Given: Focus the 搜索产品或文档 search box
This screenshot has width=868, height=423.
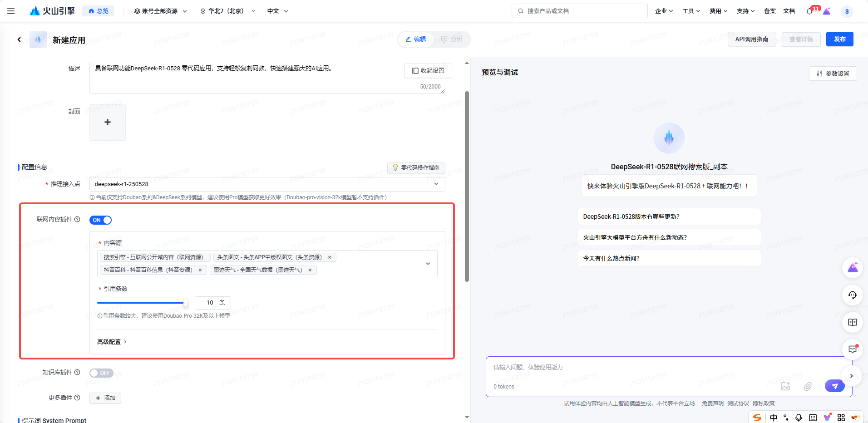Looking at the screenshot, I should click(580, 11).
